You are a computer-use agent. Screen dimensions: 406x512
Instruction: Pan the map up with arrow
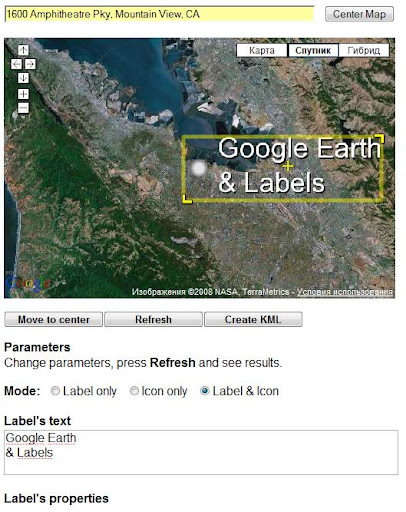(x=23, y=50)
